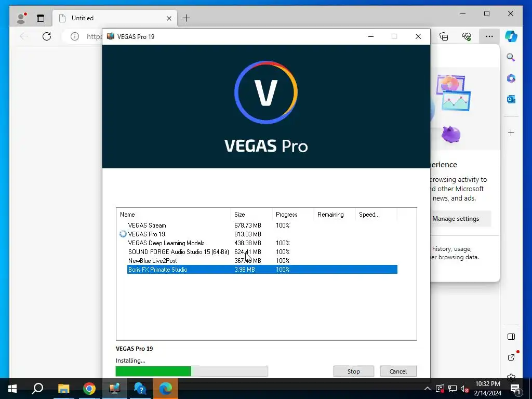Click the green installation progress bar

192,371
